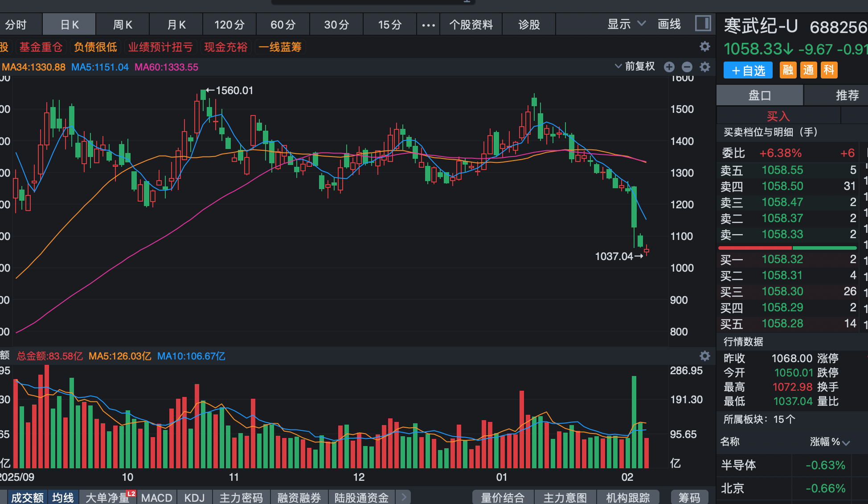This screenshot has width=868, height=504.
Task: Click the 融 margin badge
Action: [x=788, y=70]
